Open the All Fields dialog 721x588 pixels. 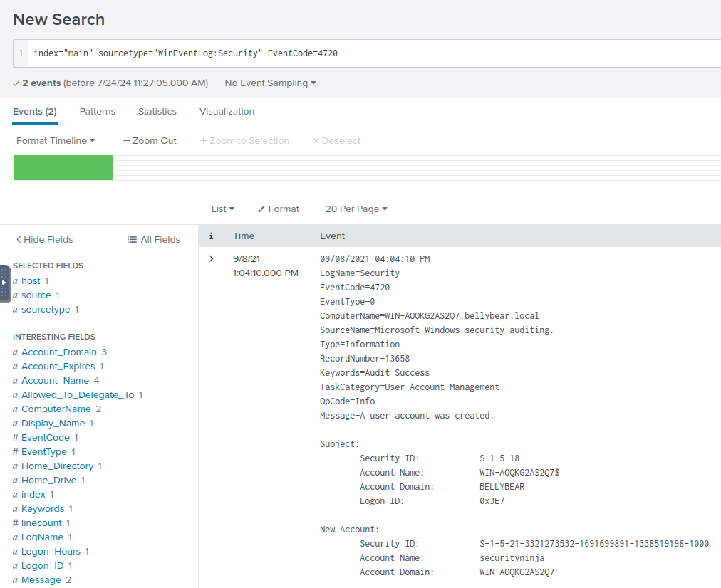click(x=153, y=240)
